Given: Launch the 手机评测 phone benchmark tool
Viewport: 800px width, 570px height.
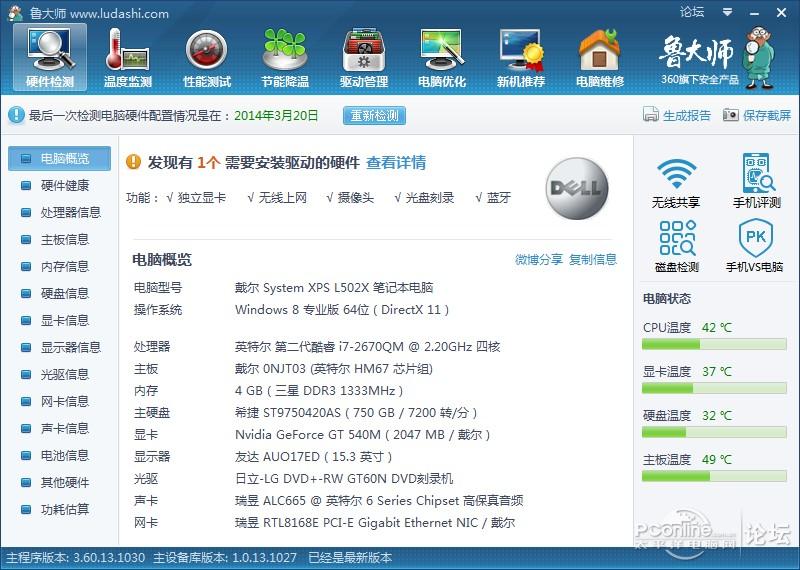Looking at the screenshot, I should tap(757, 181).
